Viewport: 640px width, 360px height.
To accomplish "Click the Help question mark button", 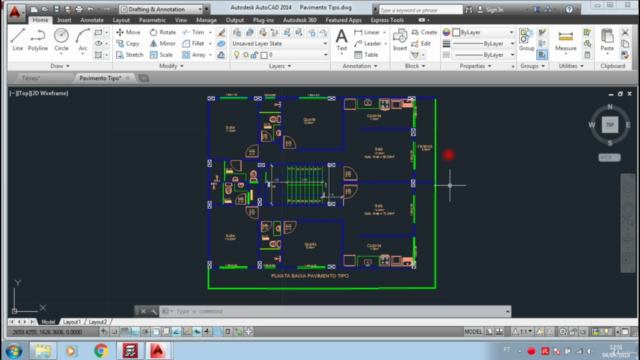I will [x=569, y=9].
